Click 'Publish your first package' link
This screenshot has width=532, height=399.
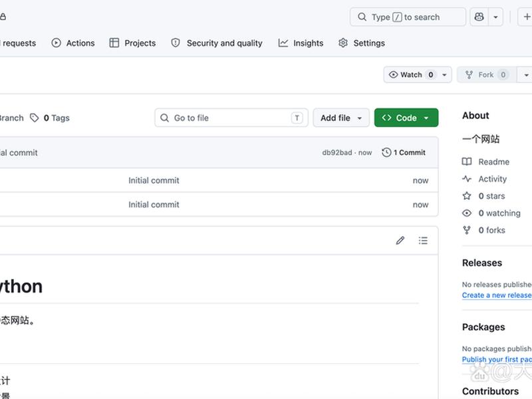click(x=497, y=359)
